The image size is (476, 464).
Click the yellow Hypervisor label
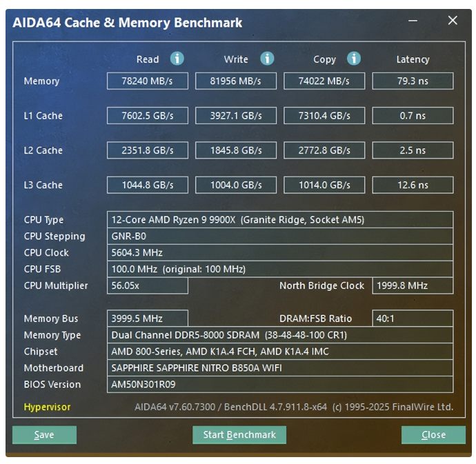tap(47, 407)
